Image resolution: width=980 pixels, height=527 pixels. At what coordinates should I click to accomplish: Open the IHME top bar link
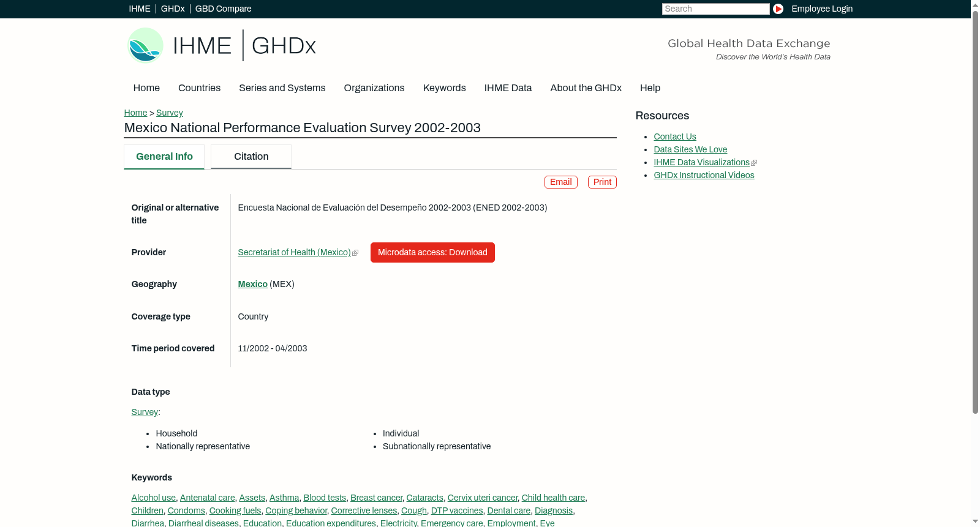(x=140, y=9)
